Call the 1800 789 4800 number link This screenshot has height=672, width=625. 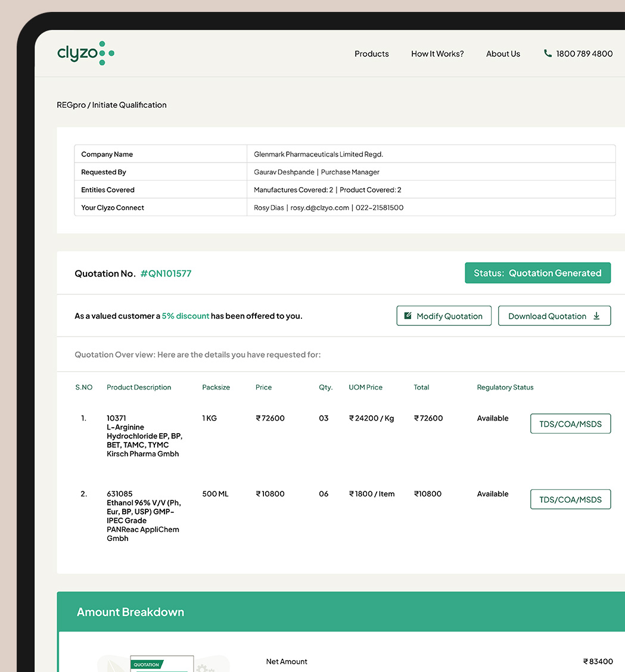[584, 54]
